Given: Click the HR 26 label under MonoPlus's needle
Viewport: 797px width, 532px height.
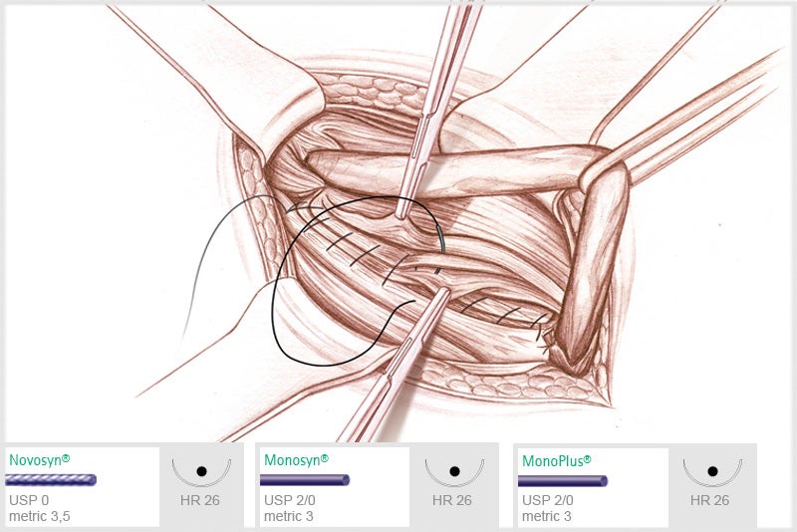Looking at the screenshot, I should [709, 500].
